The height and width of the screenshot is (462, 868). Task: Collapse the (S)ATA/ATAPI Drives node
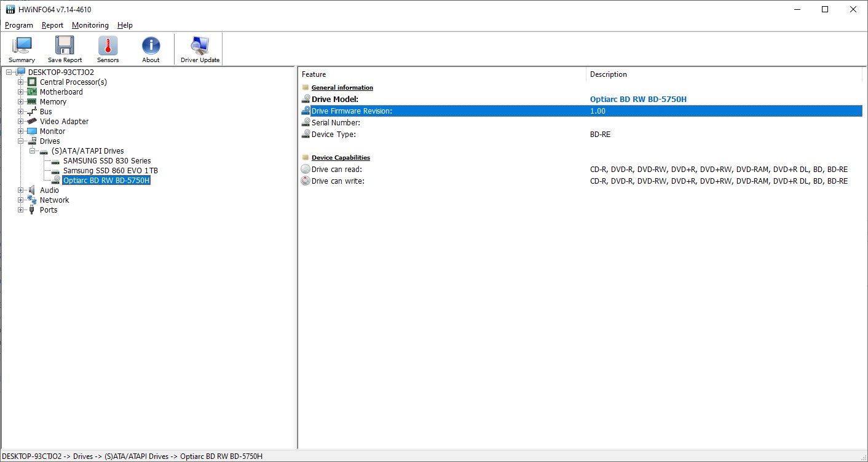(32, 151)
